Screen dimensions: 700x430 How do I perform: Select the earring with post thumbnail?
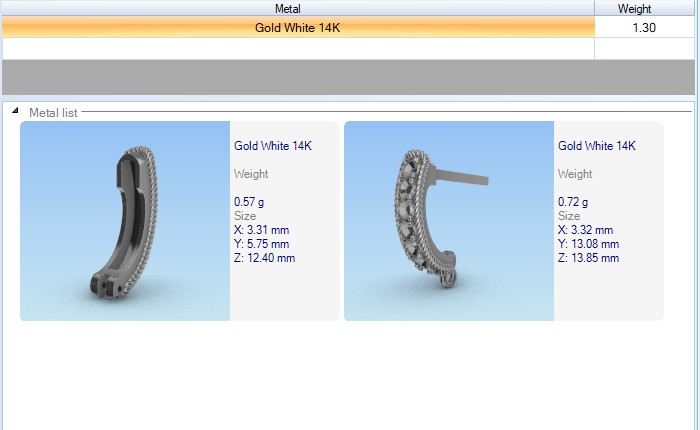tap(448, 221)
